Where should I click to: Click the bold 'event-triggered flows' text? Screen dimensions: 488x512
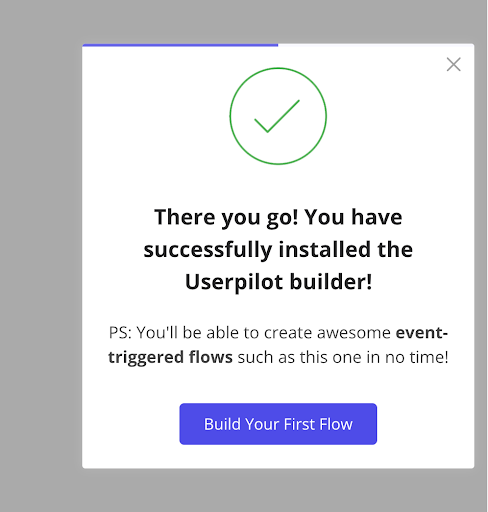tap(278, 345)
